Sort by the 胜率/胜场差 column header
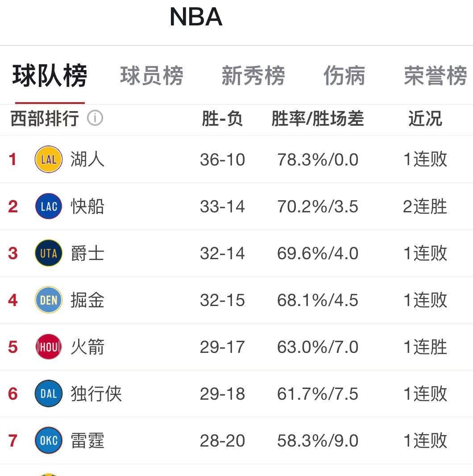The width and height of the screenshot is (473, 476). coord(318,118)
